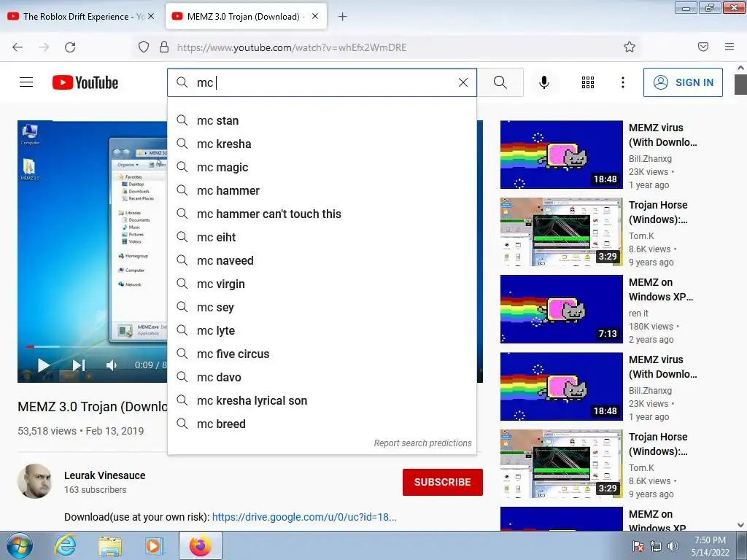
Task: Click the video progress bar
Action: pos(96,346)
